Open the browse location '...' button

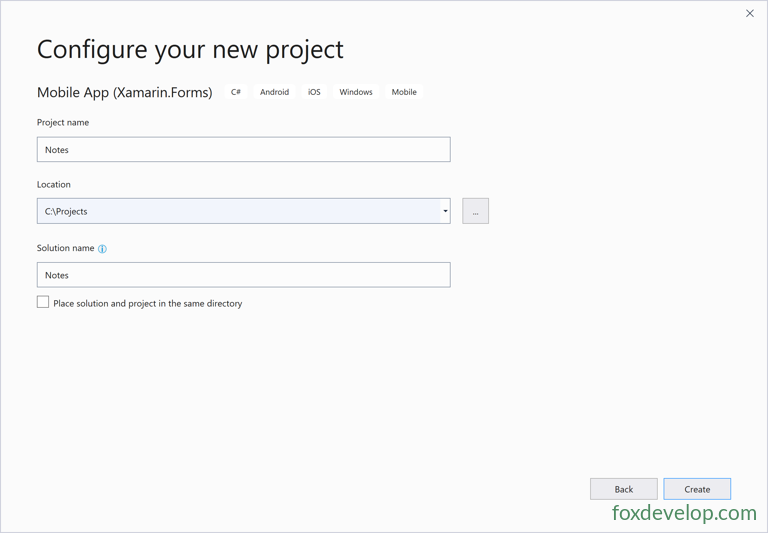pyautogui.click(x=475, y=211)
